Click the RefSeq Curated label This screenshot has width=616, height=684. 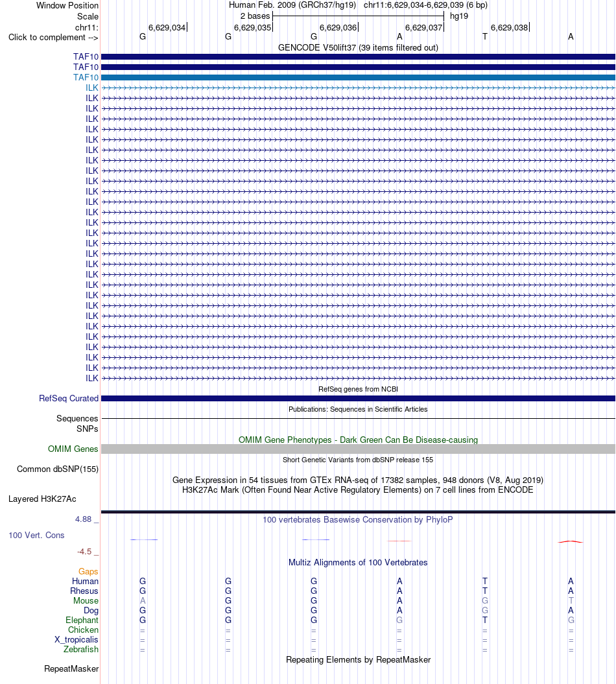(69, 398)
